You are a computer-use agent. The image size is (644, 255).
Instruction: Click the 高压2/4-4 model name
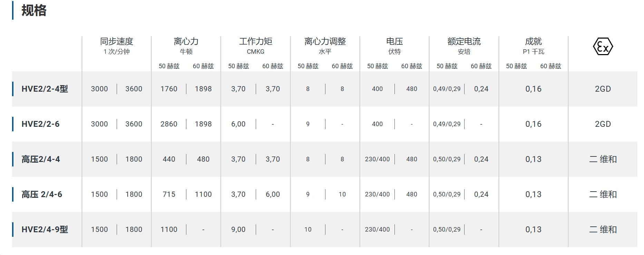click(x=41, y=159)
